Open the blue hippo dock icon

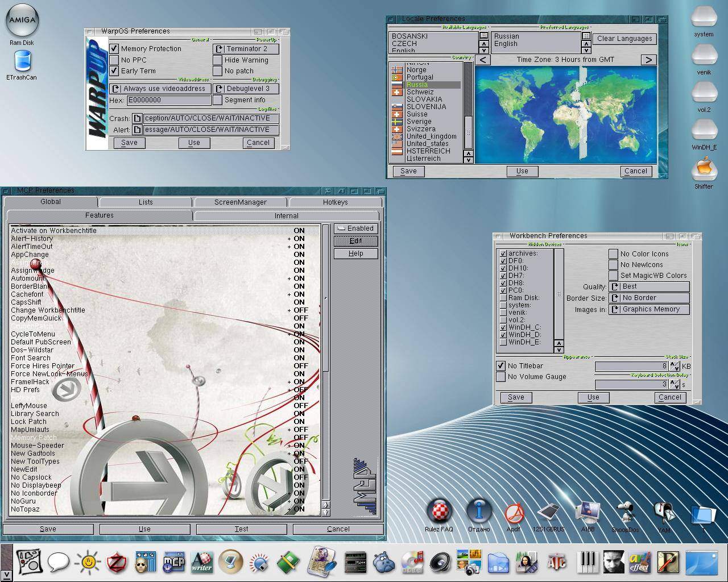point(385,563)
